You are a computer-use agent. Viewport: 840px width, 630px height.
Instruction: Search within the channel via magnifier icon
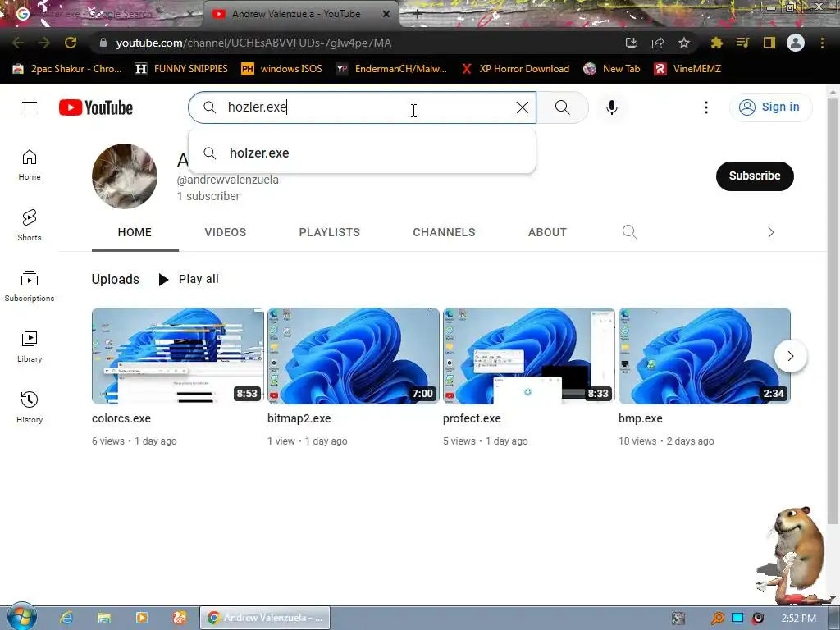coord(629,232)
